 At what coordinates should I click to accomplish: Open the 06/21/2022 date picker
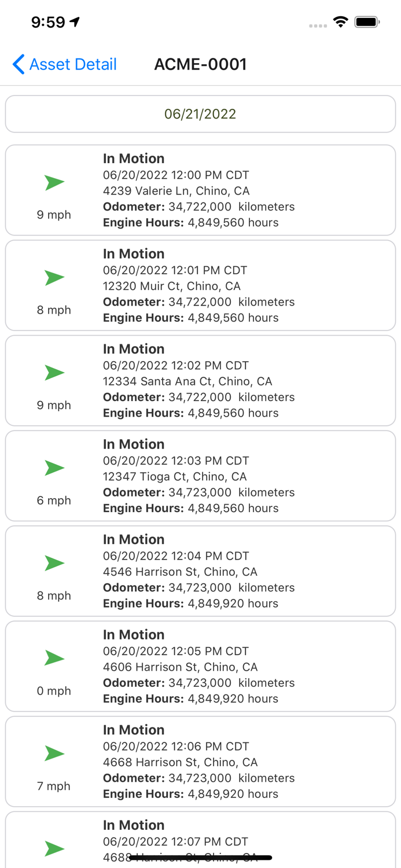(x=200, y=114)
